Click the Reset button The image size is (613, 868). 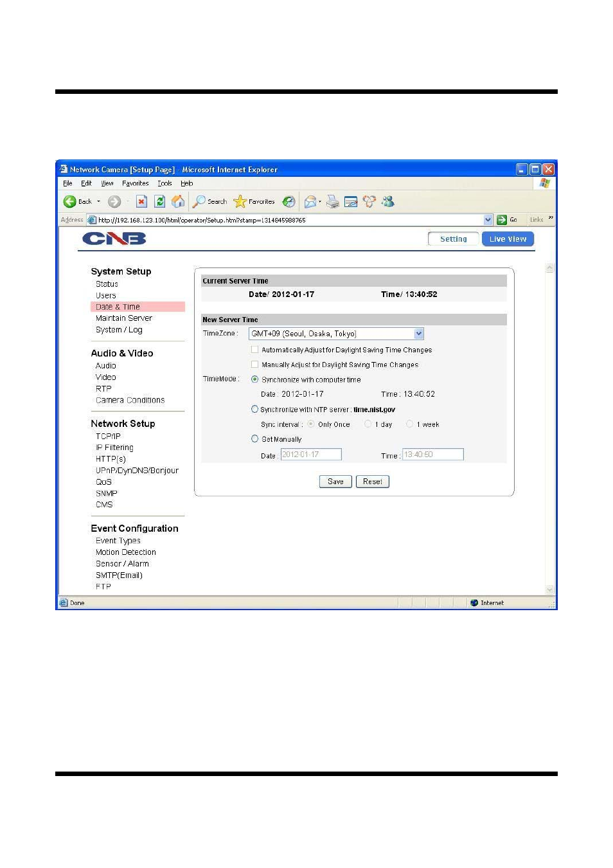(373, 482)
